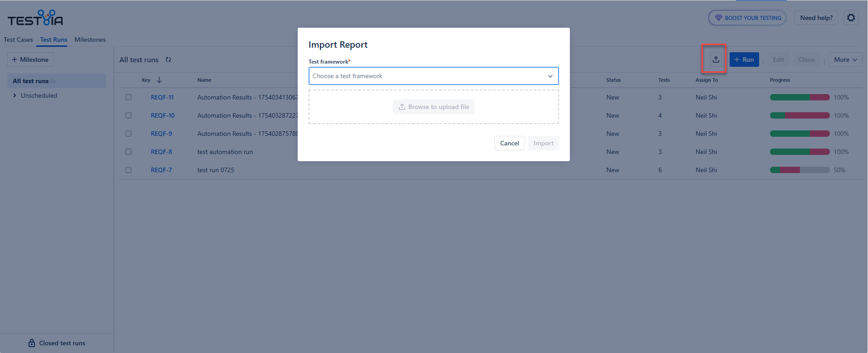The image size is (868, 353).
Task: Click the diamond icon in Boost Your Testing
Action: tap(718, 18)
